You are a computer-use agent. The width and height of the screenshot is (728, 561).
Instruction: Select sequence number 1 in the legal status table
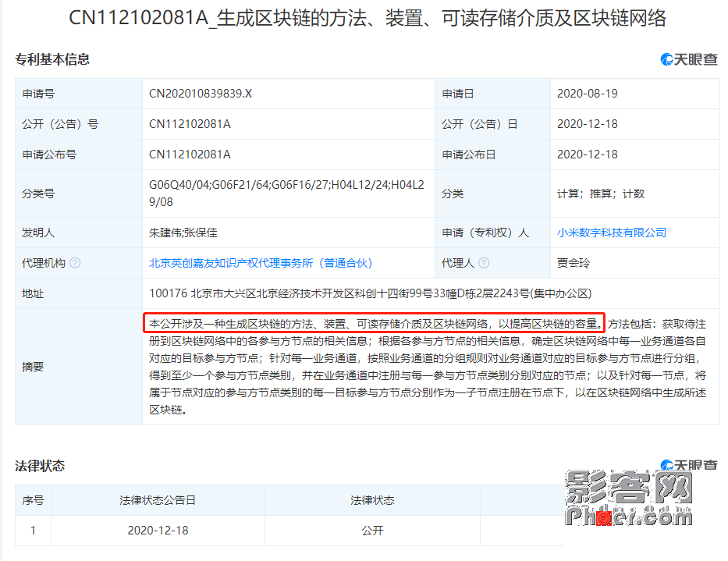(33, 531)
